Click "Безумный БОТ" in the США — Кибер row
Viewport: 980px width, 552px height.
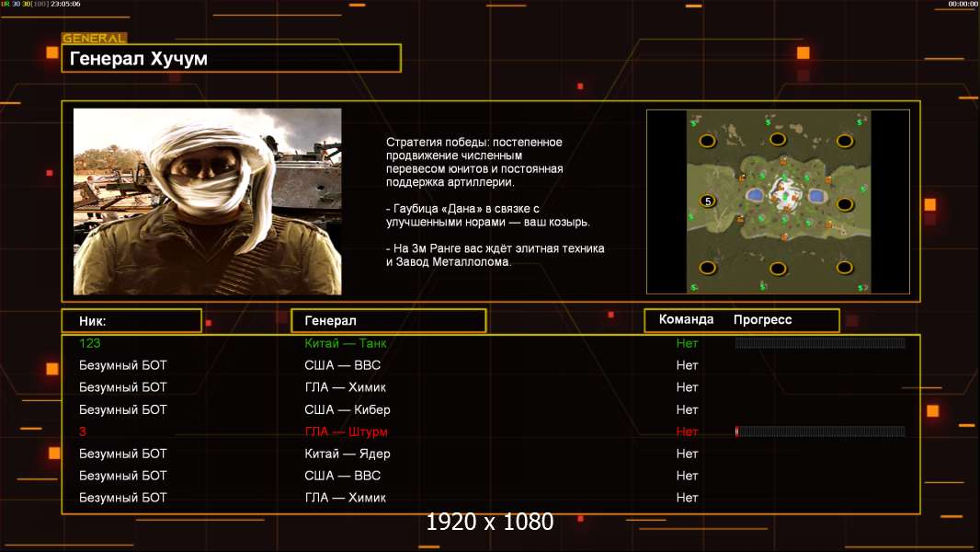pos(123,409)
